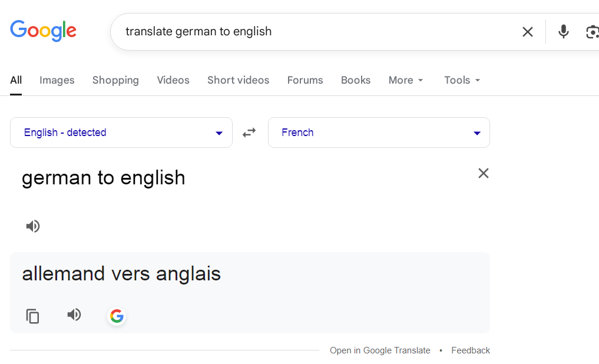
Task: Open search by image camera icon
Action: click(592, 32)
